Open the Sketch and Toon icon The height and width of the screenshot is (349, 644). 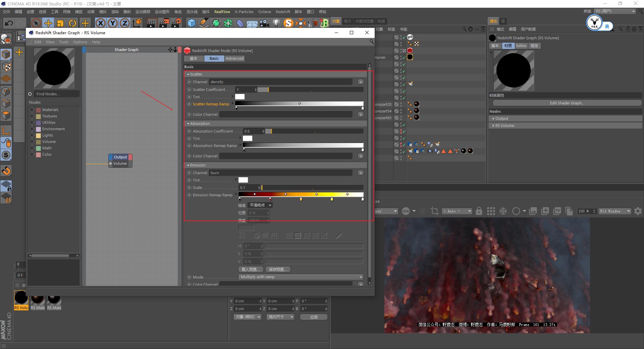(288, 23)
